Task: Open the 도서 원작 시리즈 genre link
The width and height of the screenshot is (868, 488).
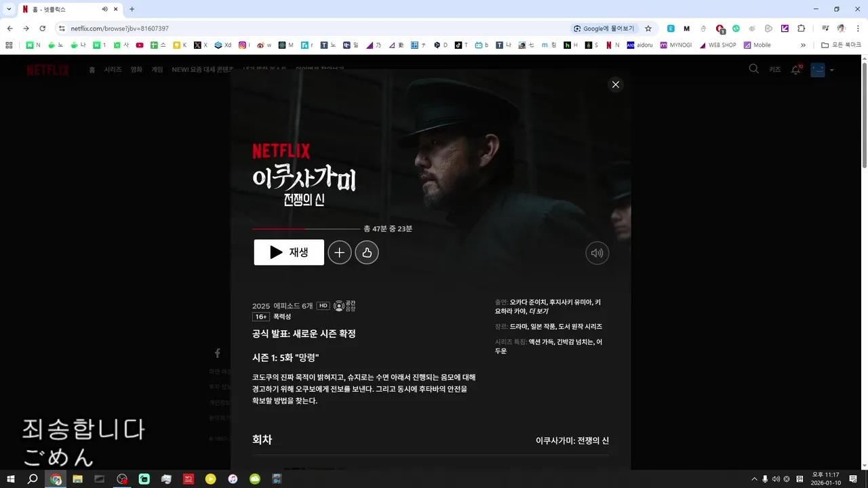Action: coord(580,327)
